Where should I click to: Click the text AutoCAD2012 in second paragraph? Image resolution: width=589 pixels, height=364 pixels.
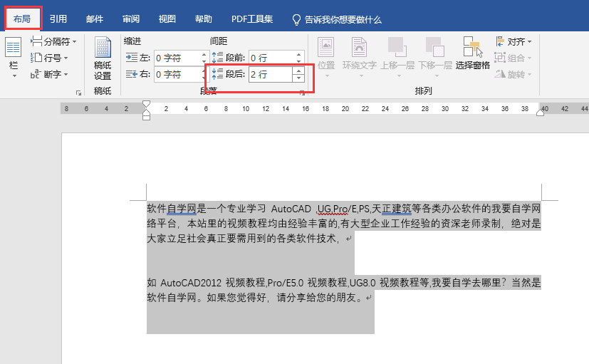pyautogui.click(x=191, y=283)
